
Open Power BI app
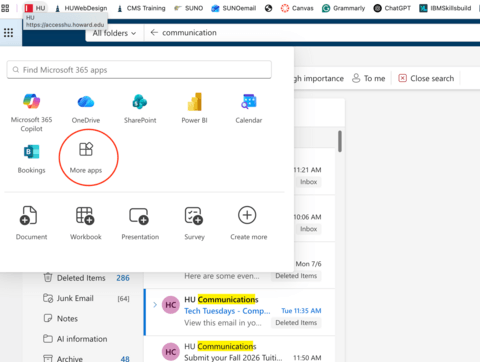coord(194,108)
